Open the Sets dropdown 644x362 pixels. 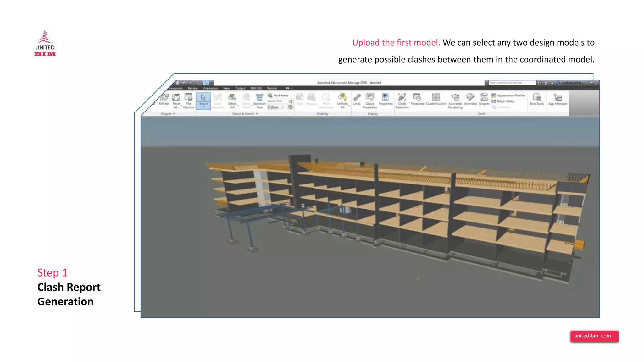[x=276, y=107]
